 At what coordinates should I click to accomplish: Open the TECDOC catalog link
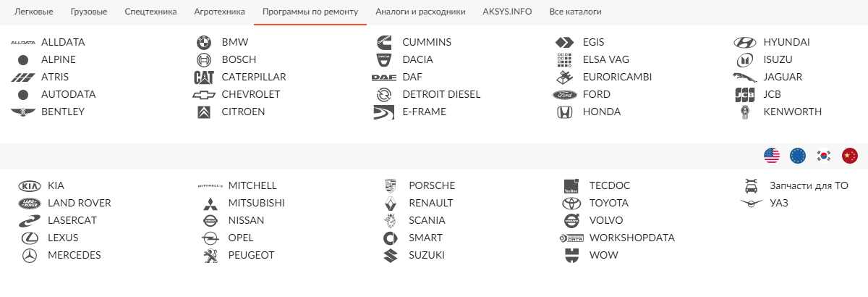pyautogui.click(x=608, y=185)
